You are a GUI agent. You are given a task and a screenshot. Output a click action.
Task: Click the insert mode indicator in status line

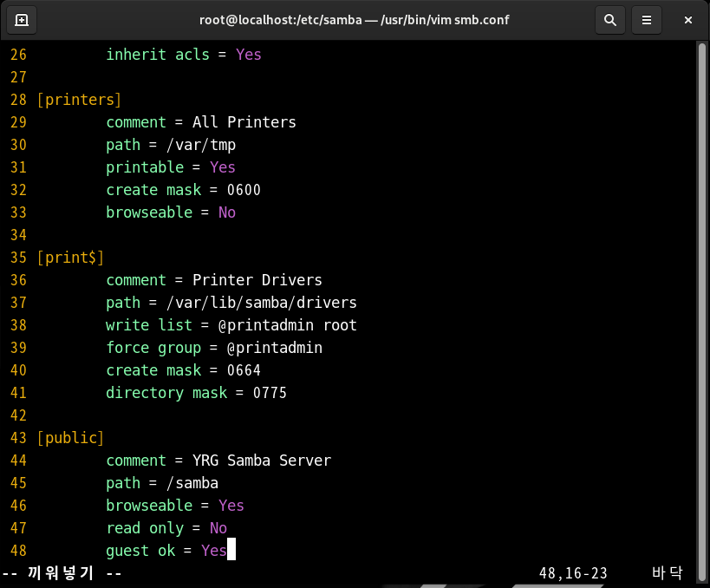coord(62,573)
